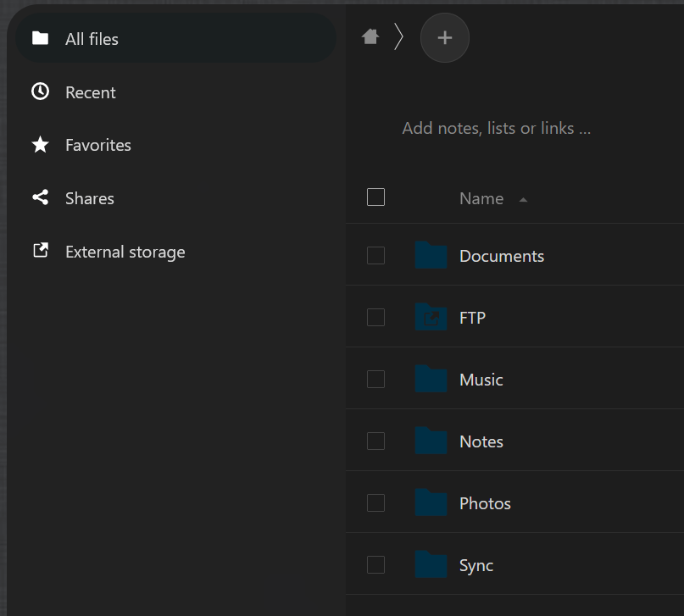
Task: Click the Photos folder icon
Action: [x=431, y=502]
